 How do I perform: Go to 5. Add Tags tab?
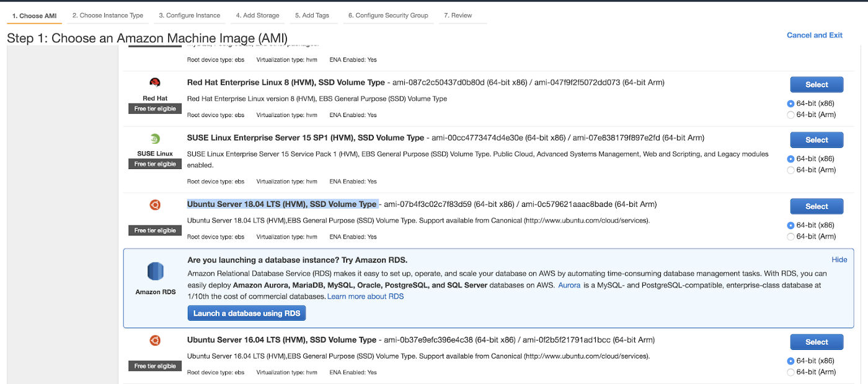click(312, 15)
